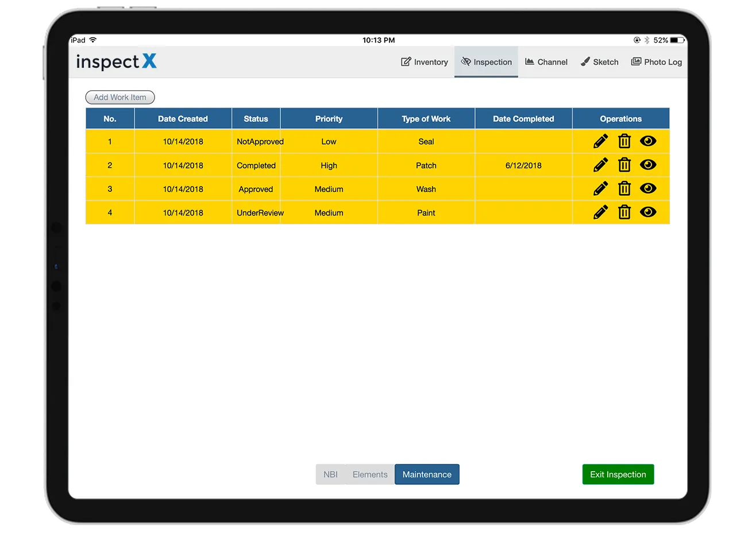
Task: Go to the Photo Log tab
Action: [657, 61]
